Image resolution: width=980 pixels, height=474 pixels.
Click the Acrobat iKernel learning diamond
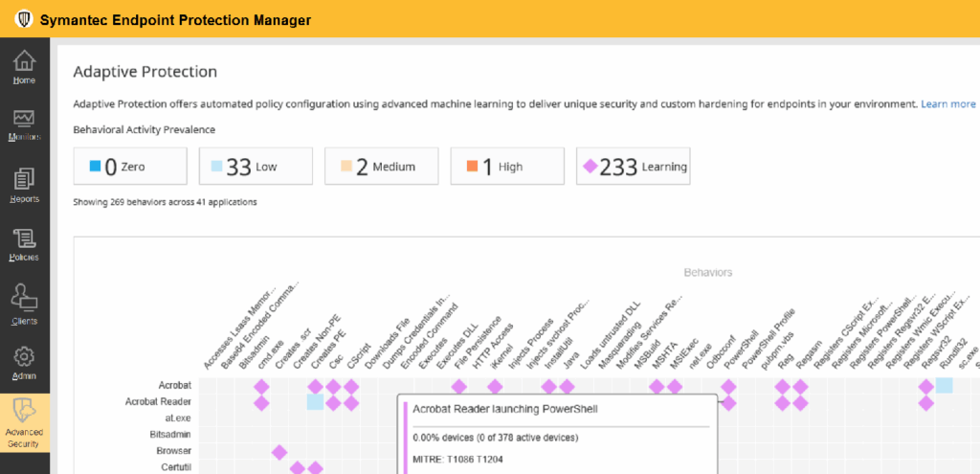click(x=495, y=387)
